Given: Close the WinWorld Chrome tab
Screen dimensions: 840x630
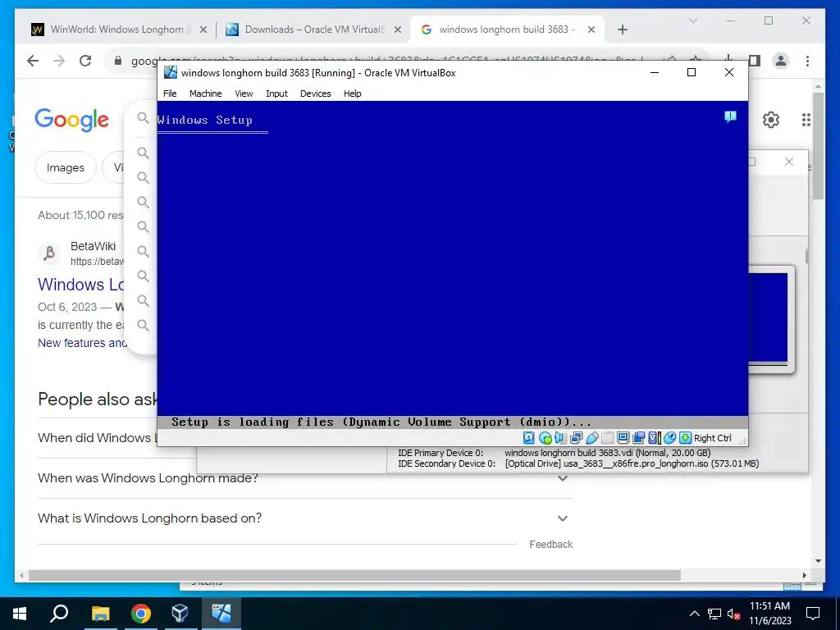Looking at the screenshot, I should [x=203, y=30].
